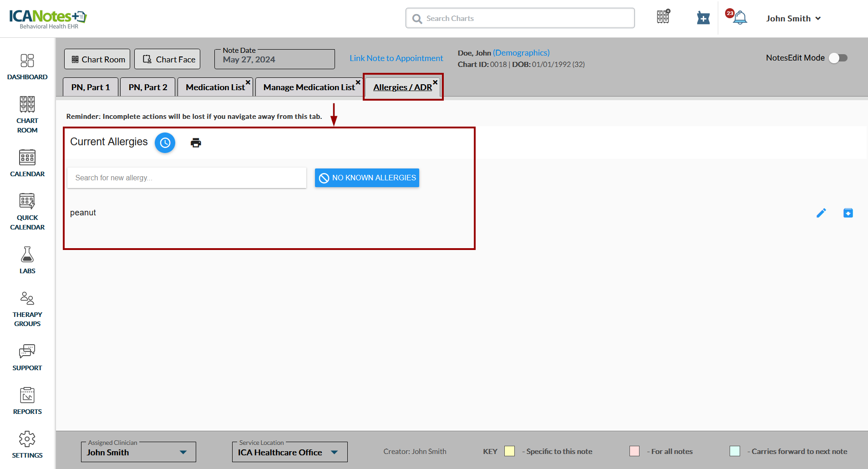
Task: Click the Search for new allergy field
Action: point(187,178)
